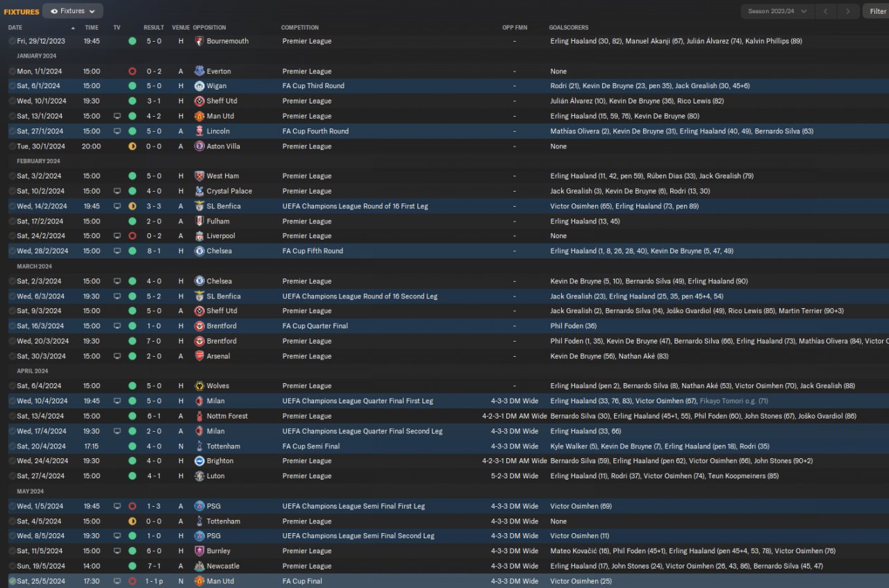Viewport: 889px width, 588px height.
Task: Click the Wolves club badge
Action: click(x=199, y=386)
